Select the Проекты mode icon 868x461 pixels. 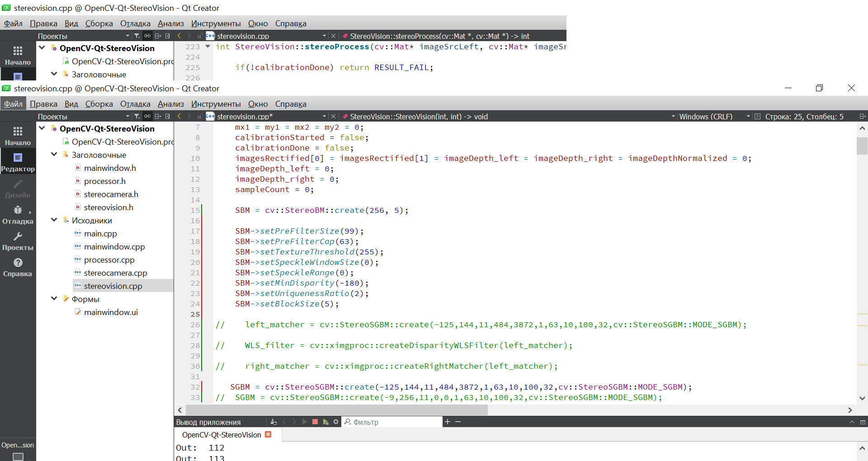coord(18,241)
